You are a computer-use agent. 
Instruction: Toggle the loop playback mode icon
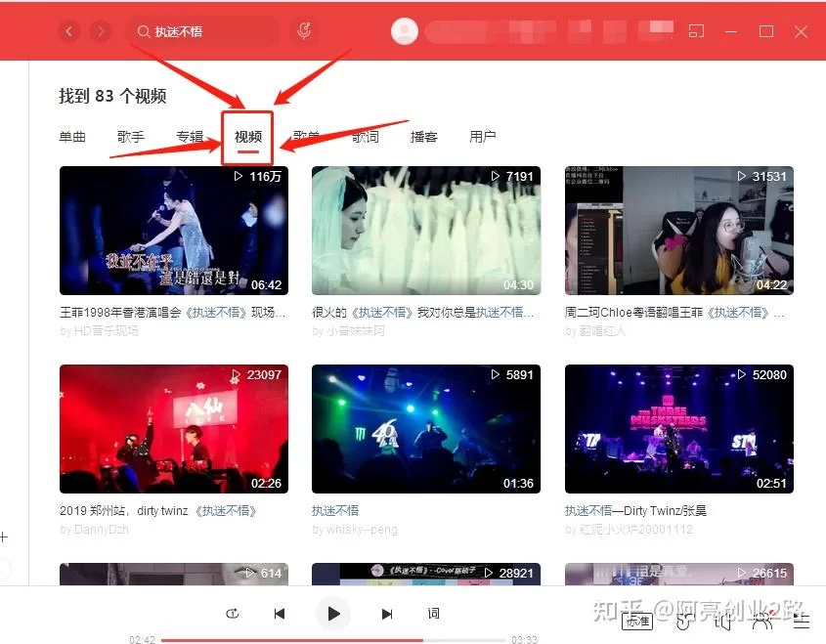click(x=233, y=614)
